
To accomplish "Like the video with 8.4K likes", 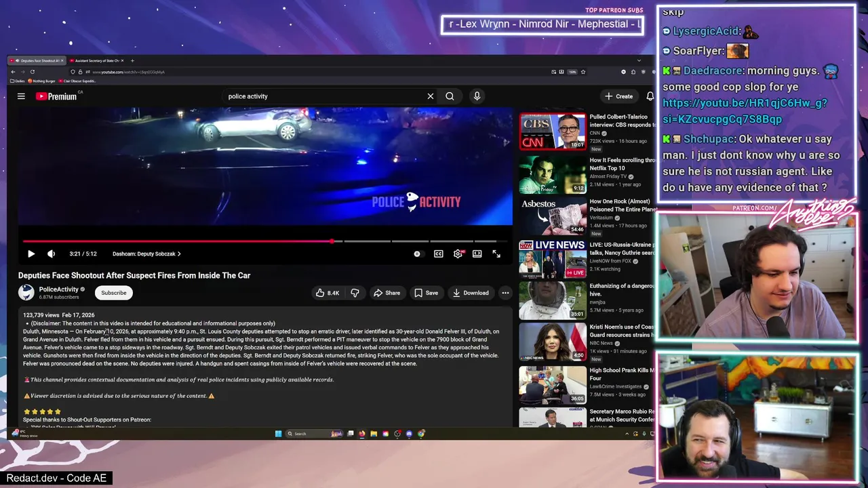I will pyautogui.click(x=328, y=293).
